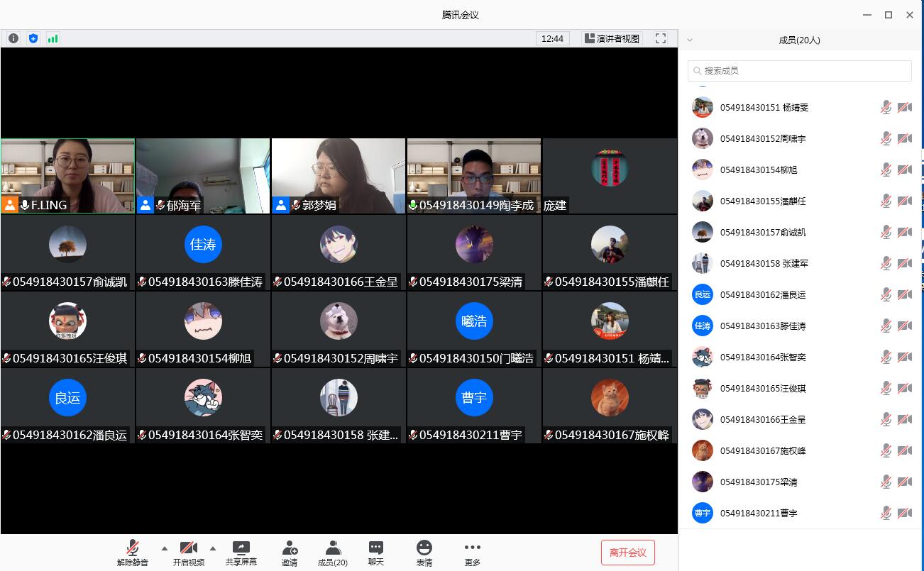Click the meeting info icon
Image resolution: width=924 pixels, height=571 pixels.
[13, 38]
